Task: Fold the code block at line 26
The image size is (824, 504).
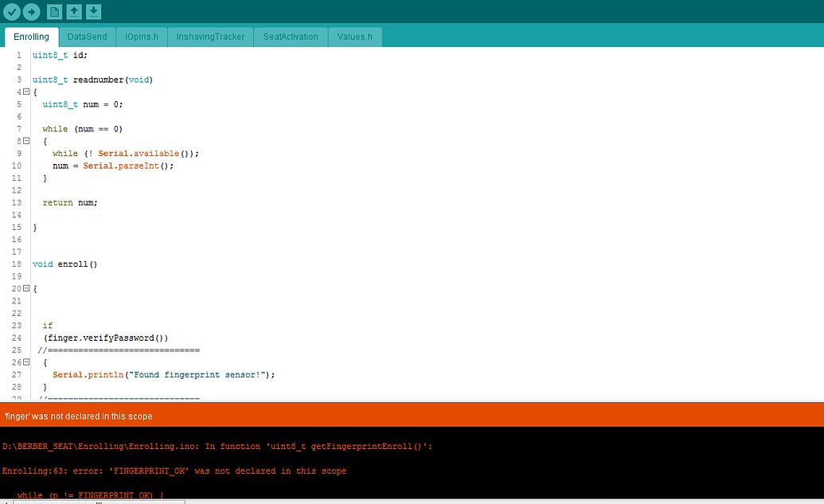Action: click(x=25, y=361)
